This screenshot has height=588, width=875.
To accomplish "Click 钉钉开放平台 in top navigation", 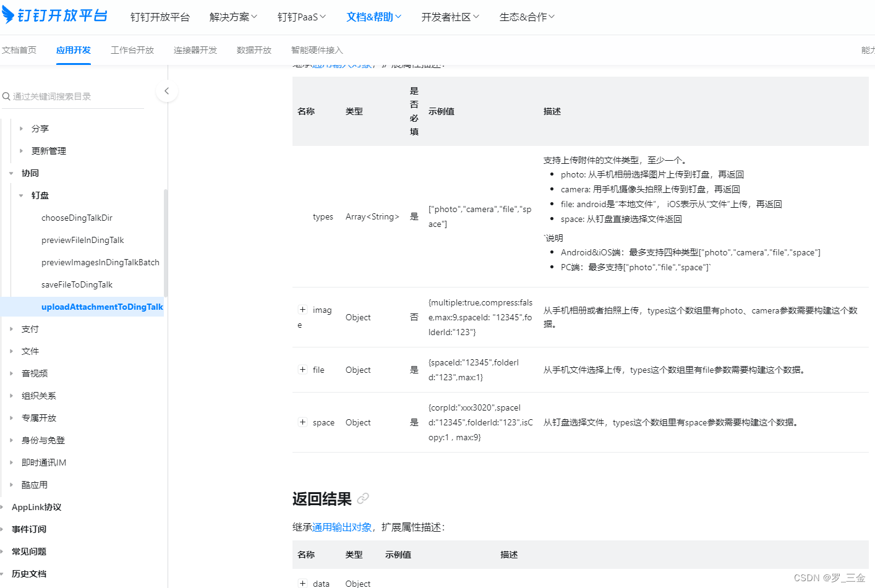I will pyautogui.click(x=160, y=17).
